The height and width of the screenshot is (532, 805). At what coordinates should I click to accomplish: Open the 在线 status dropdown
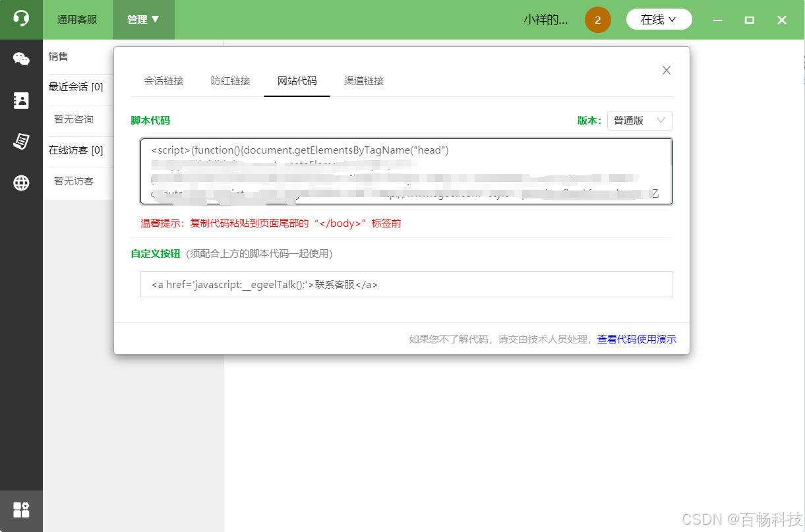point(659,20)
